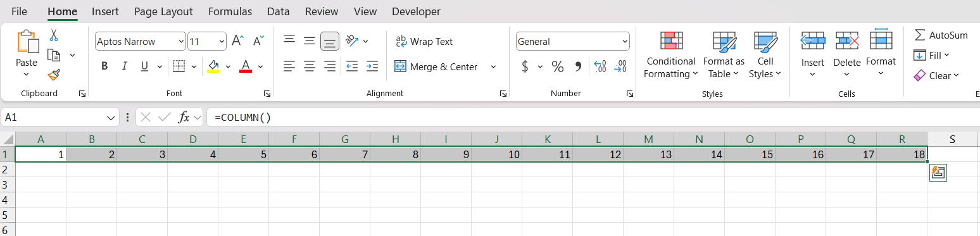Apply accounting dollar number format
Viewport: 980px width, 236px height.
click(525, 66)
